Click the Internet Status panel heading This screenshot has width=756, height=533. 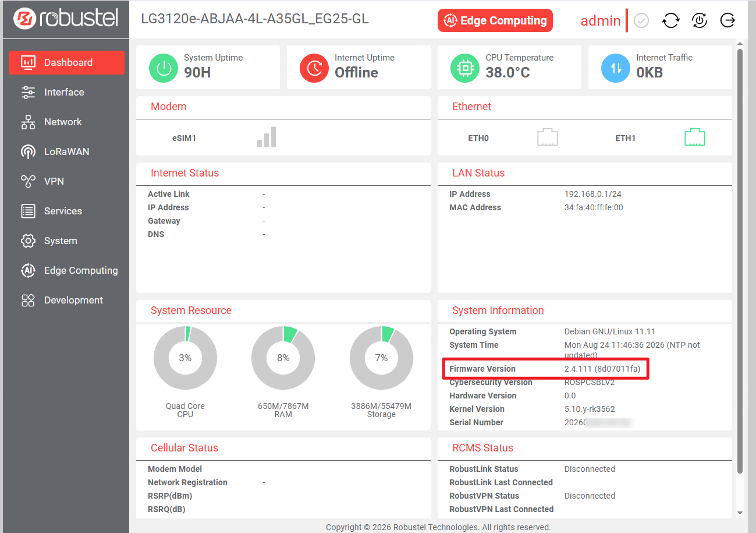185,173
